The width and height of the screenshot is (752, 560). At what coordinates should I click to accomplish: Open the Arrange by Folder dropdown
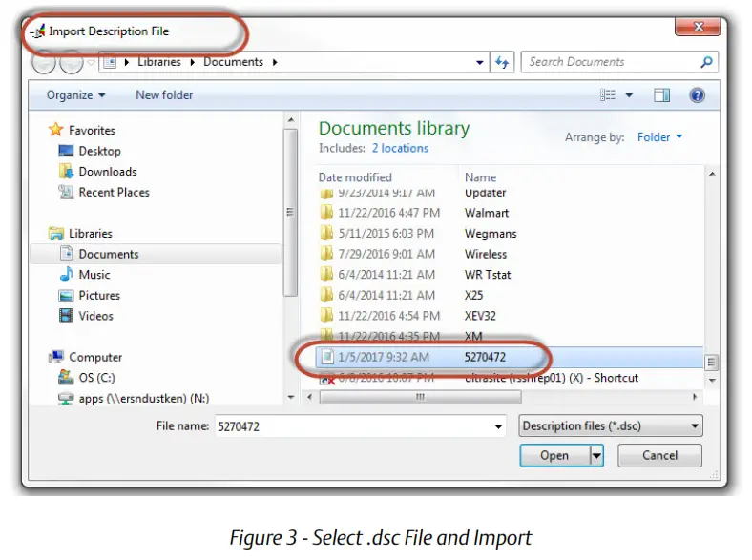point(660,137)
